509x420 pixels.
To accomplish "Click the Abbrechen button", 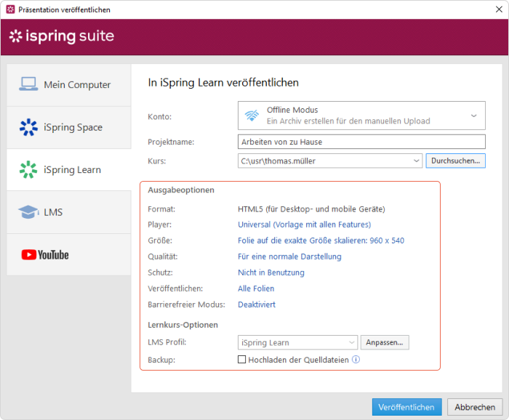I will click(x=475, y=408).
